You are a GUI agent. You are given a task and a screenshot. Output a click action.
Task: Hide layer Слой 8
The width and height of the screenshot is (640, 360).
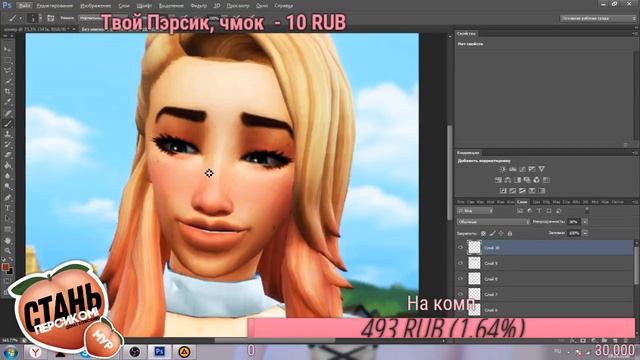coord(461,279)
